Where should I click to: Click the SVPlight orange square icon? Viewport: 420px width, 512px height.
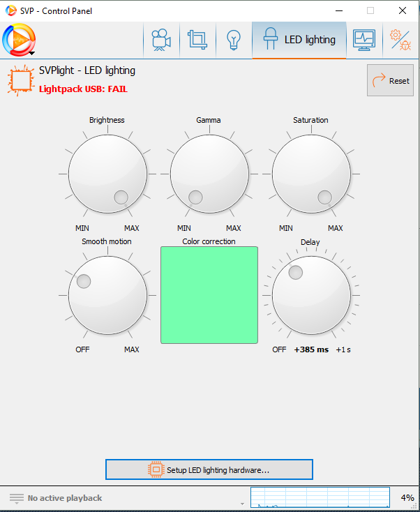click(x=21, y=80)
